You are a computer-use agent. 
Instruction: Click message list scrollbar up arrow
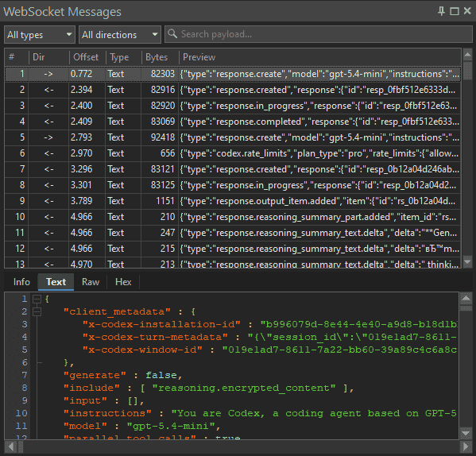coord(467,55)
